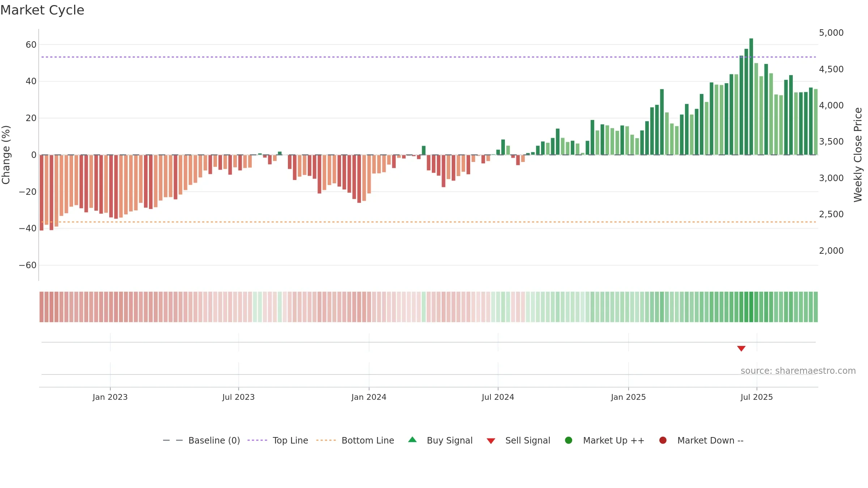This screenshot has height=488, width=868.
Task: Click the Market Down -- red circle icon
Action: click(x=663, y=440)
